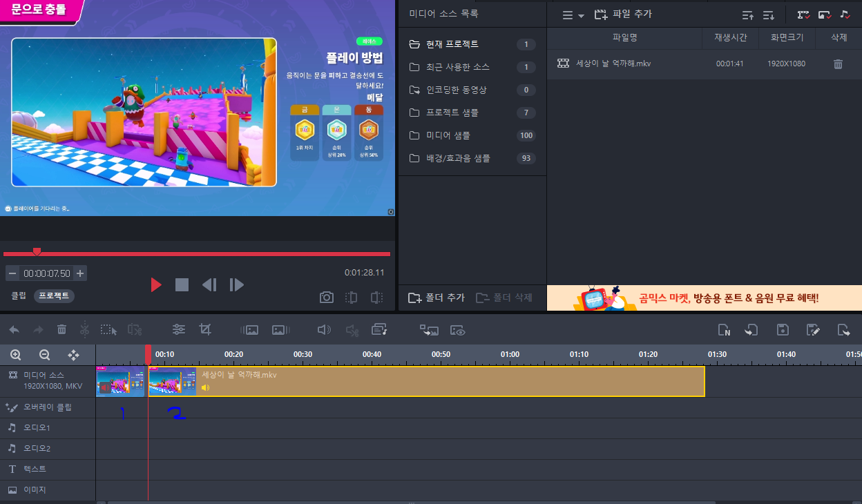Viewport: 862px width, 504px height.
Task: Open the crop tool
Action: click(205, 330)
